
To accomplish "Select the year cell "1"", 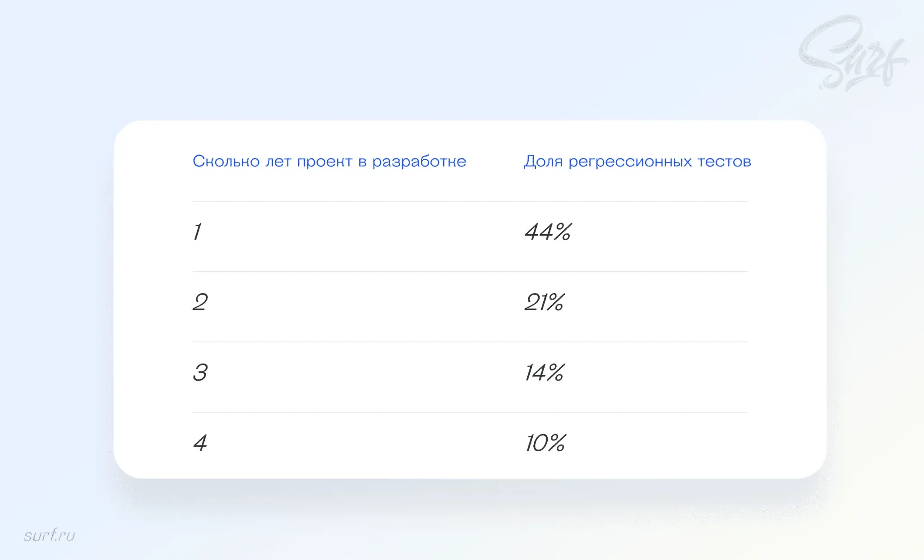I will (197, 232).
